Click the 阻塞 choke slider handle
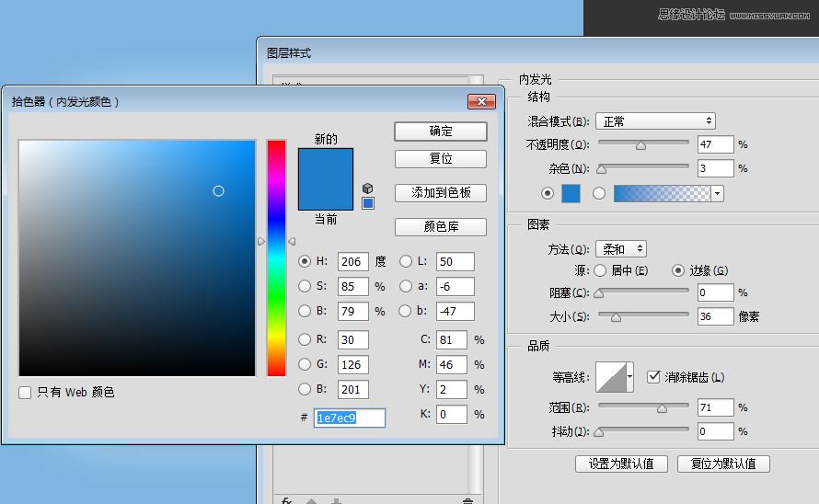Image resolution: width=819 pixels, height=504 pixels. coord(599,293)
